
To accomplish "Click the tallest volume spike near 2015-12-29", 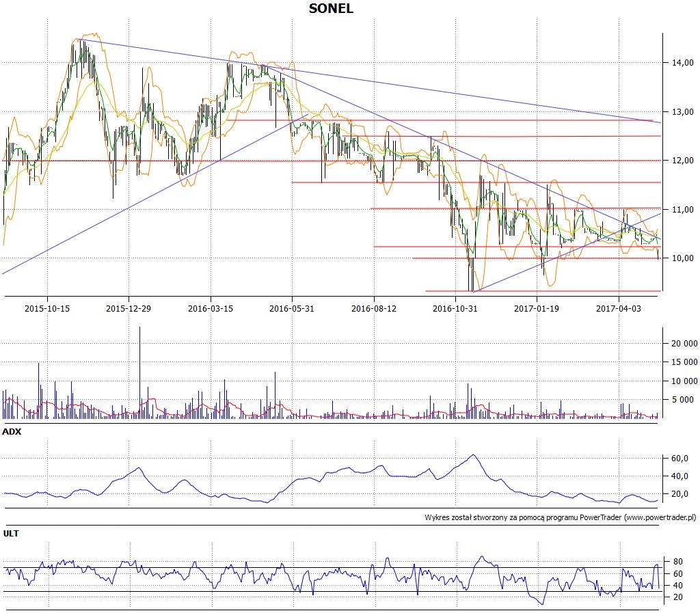I will pos(139,372).
